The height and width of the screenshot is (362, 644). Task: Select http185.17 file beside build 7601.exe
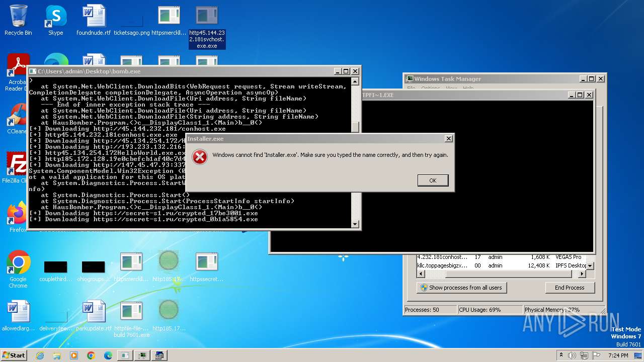click(169, 316)
